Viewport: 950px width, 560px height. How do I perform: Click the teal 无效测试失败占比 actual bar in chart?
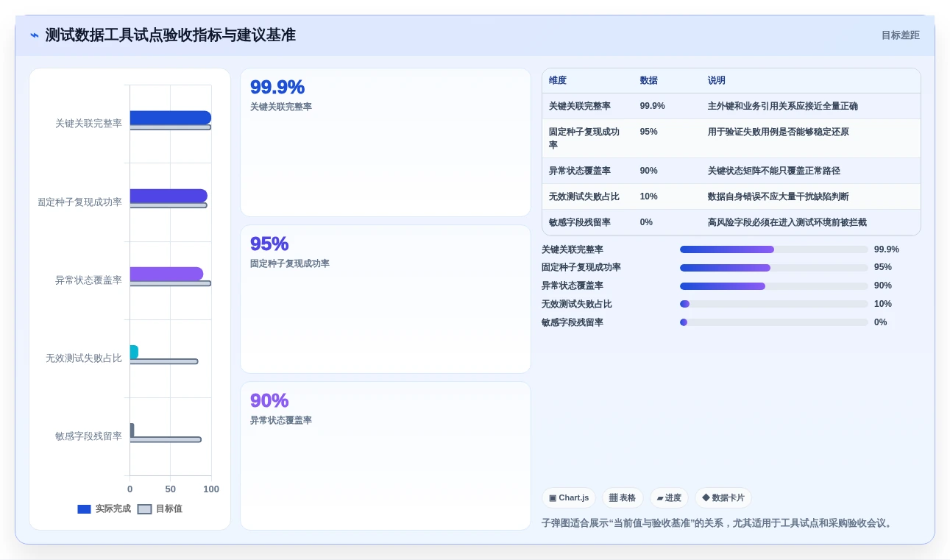(x=134, y=352)
